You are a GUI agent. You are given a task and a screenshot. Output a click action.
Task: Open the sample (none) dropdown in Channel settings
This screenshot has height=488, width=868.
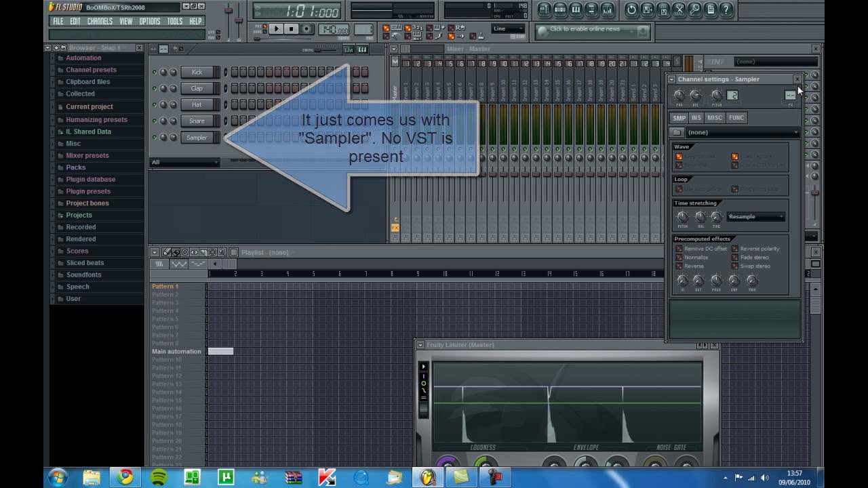pyautogui.click(x=743, y=132)
